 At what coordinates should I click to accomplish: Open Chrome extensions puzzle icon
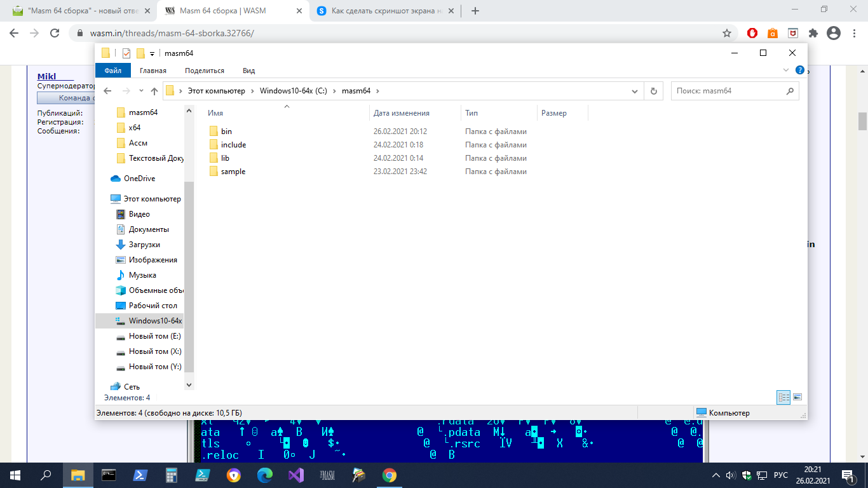click(x=813, y=33)
